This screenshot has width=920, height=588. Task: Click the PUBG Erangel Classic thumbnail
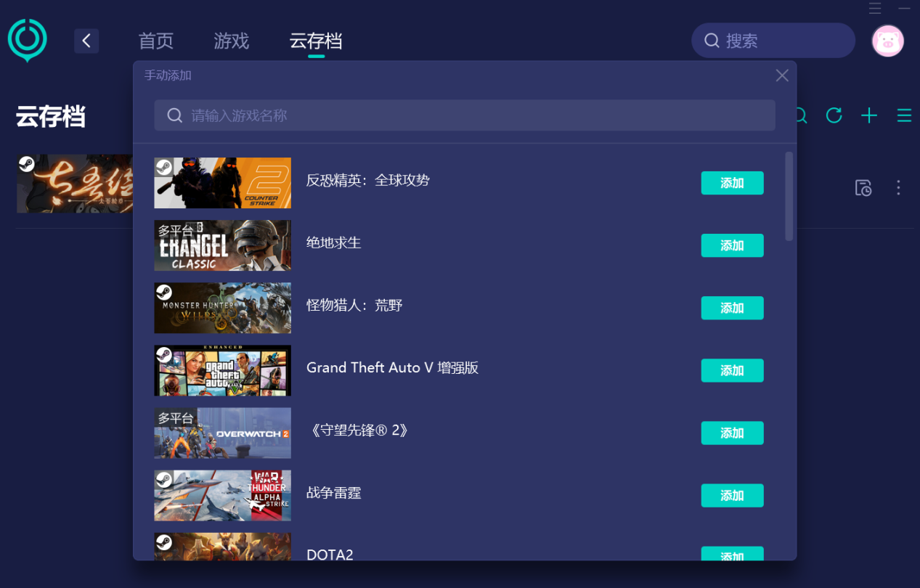222,245
